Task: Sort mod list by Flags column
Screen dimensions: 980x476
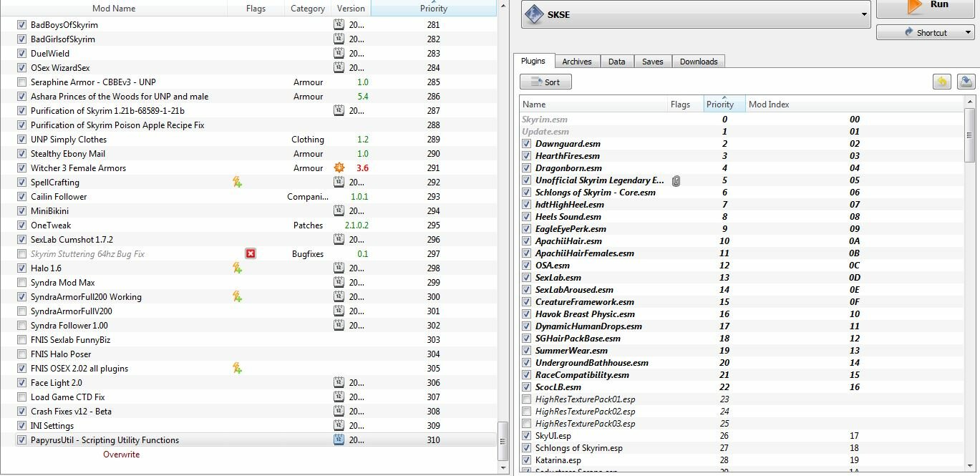Action: coord(256,9)
